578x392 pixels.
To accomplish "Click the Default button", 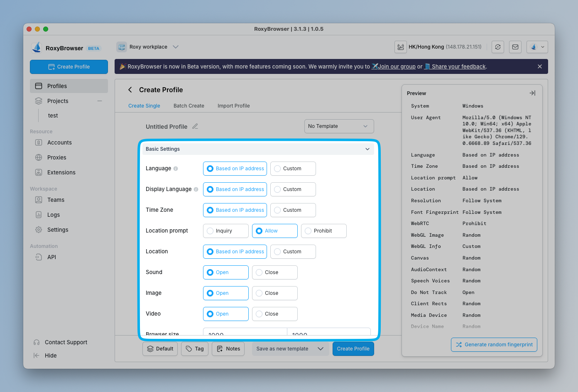I will (x=160, y=349).
